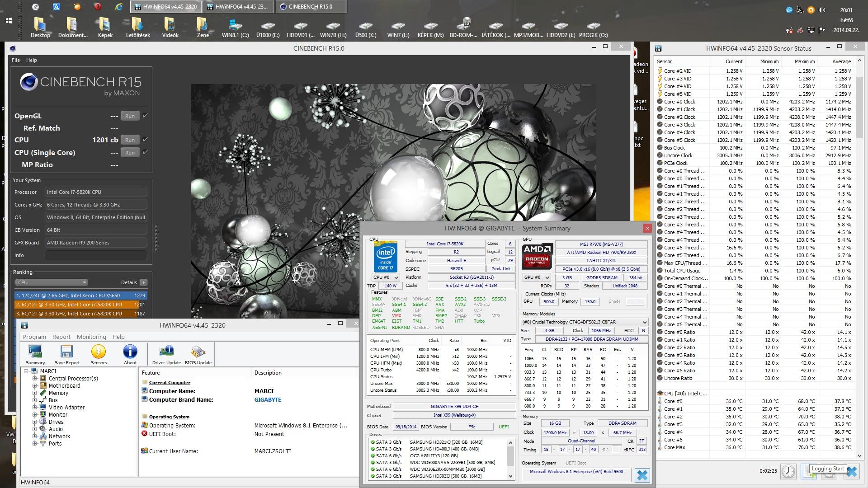Open the Videók folder icon
This screenshot has width=868, height=488.
pyautogui.click(x=170, y=27)
